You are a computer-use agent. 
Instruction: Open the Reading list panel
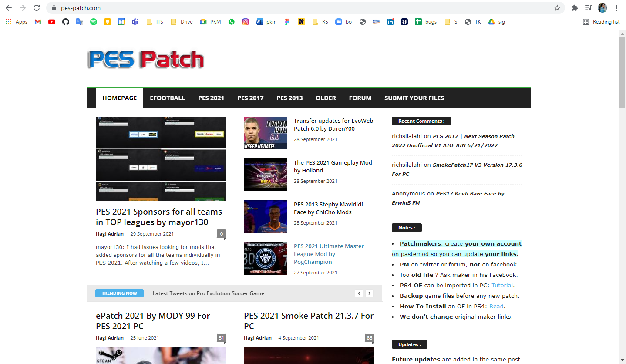601,22
